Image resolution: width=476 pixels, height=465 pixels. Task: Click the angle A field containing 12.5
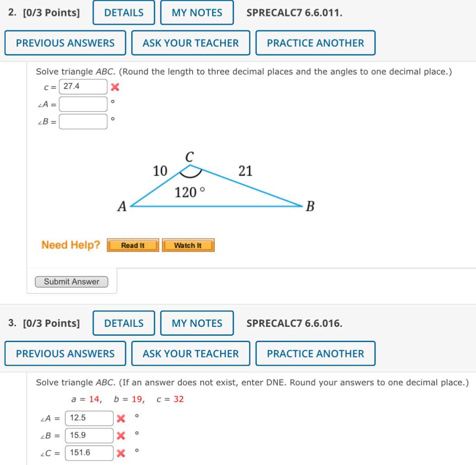click(89, 418)
